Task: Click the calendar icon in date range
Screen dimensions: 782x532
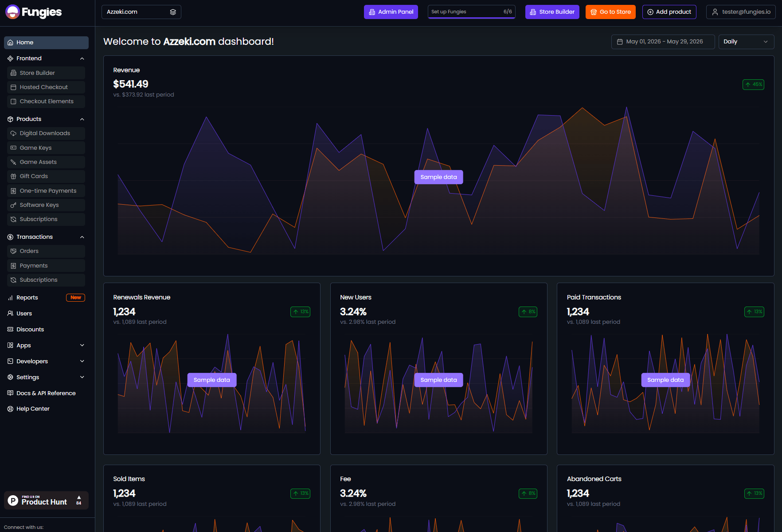Action: point(620,42)
